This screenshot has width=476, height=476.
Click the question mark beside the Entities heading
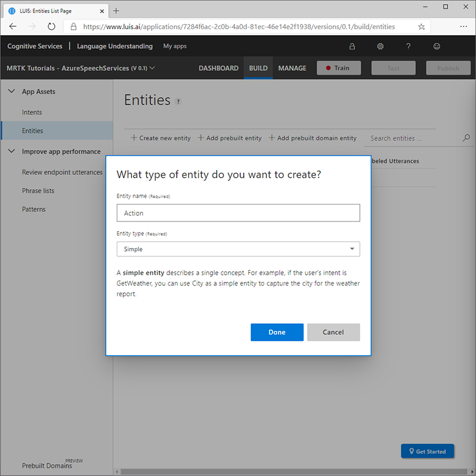click(x=177, y=101)
